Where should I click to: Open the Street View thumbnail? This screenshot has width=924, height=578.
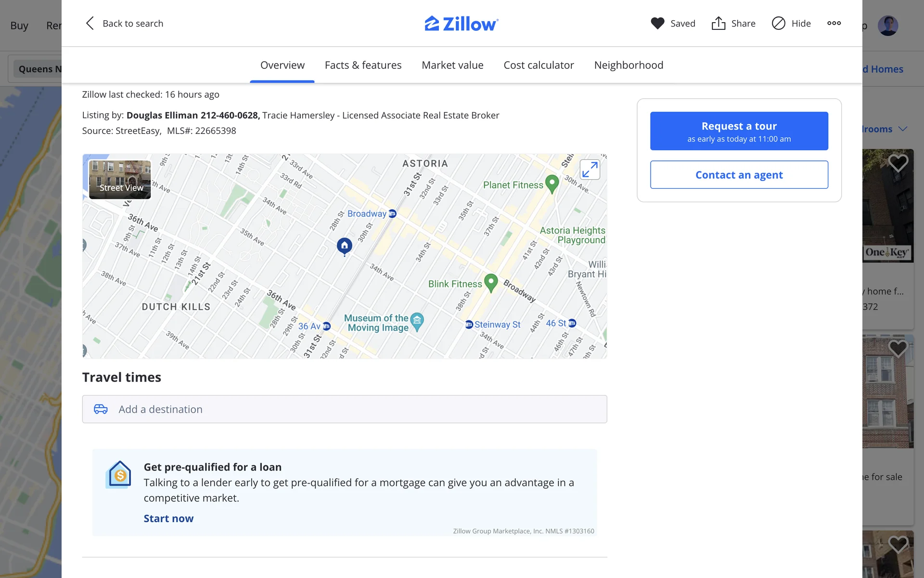120,180
